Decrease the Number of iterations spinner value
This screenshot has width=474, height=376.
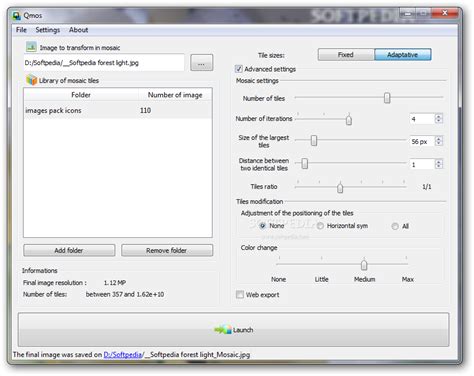pyautogui.click(x=439, y=121)
